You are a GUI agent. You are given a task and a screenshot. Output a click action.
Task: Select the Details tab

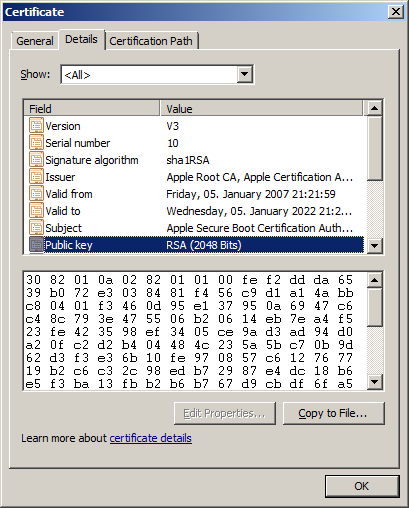coord(81,39)
